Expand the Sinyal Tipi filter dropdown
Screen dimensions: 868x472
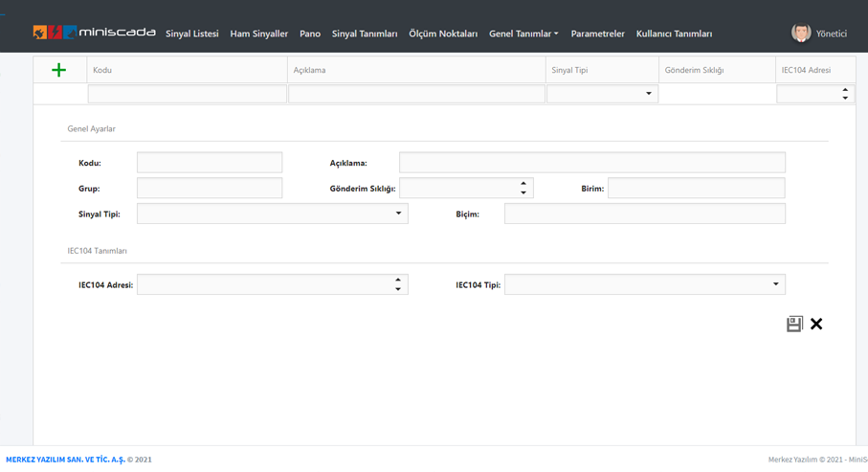(x=648, y=94)
